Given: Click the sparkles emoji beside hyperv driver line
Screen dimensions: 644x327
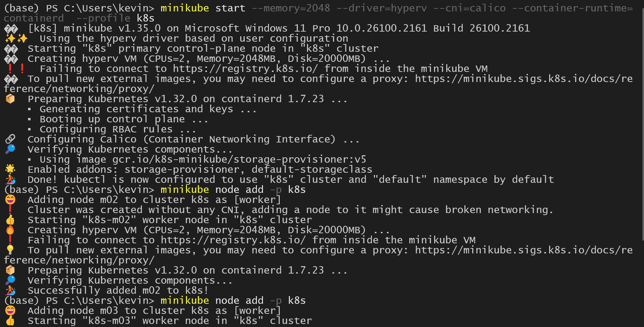Looking at the screenshot, I should pos(16,38).
